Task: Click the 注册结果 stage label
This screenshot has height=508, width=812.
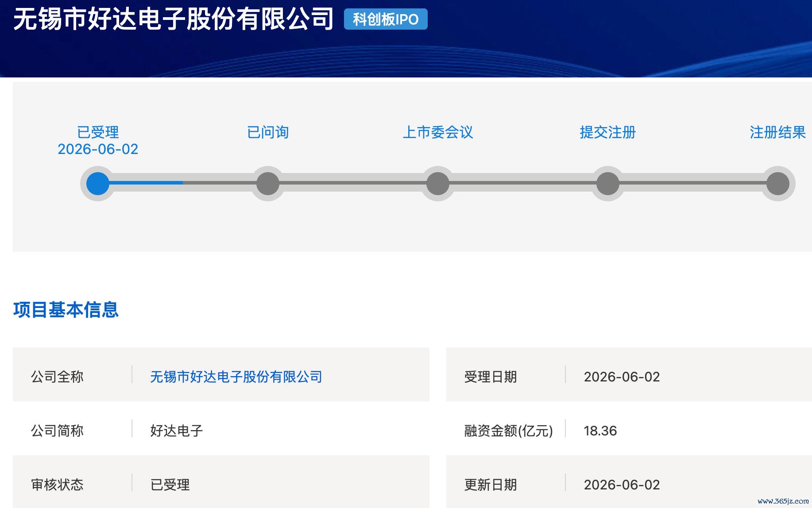Action: [x=778, y=132]
